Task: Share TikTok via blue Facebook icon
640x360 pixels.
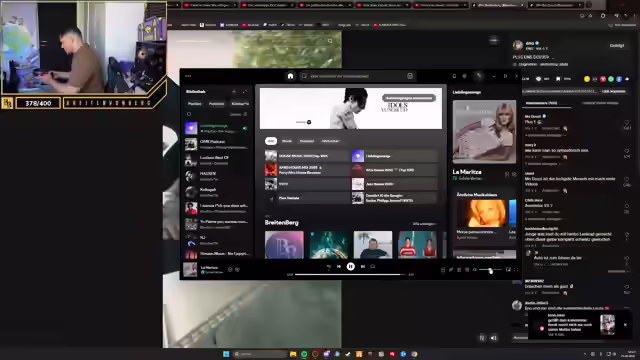Action: tap(619, 79)
